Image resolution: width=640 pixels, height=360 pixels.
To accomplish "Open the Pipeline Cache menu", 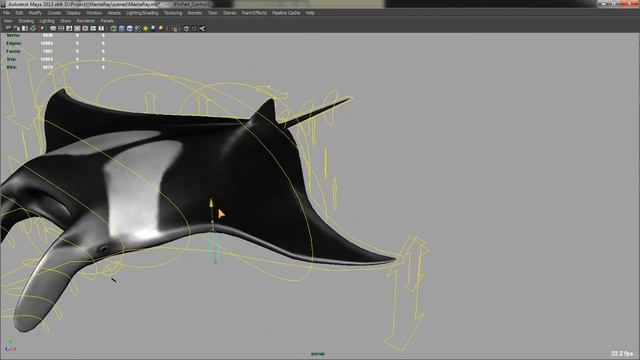I will click(286, 13).
